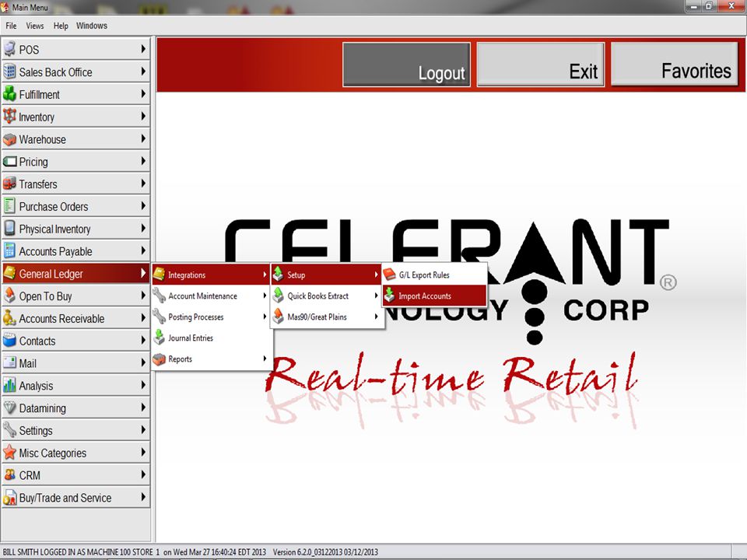The image size is (747, 560).
Task: Click the Quick Books Extract icon
Action: (279, 296)
